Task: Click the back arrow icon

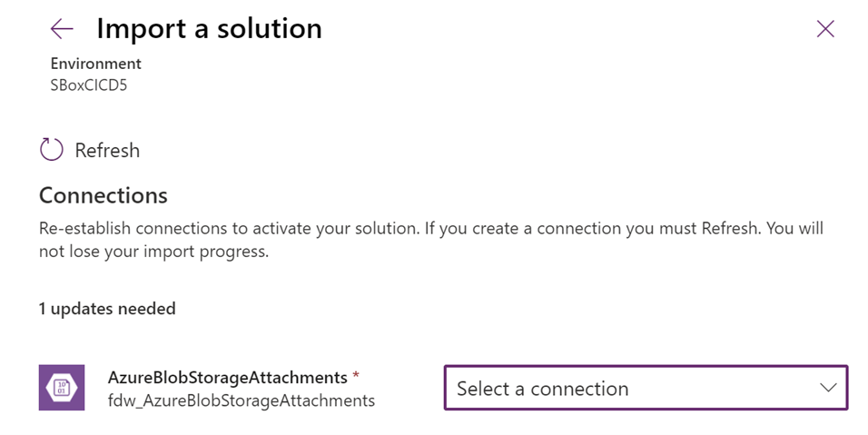Action: click(62, 29)
